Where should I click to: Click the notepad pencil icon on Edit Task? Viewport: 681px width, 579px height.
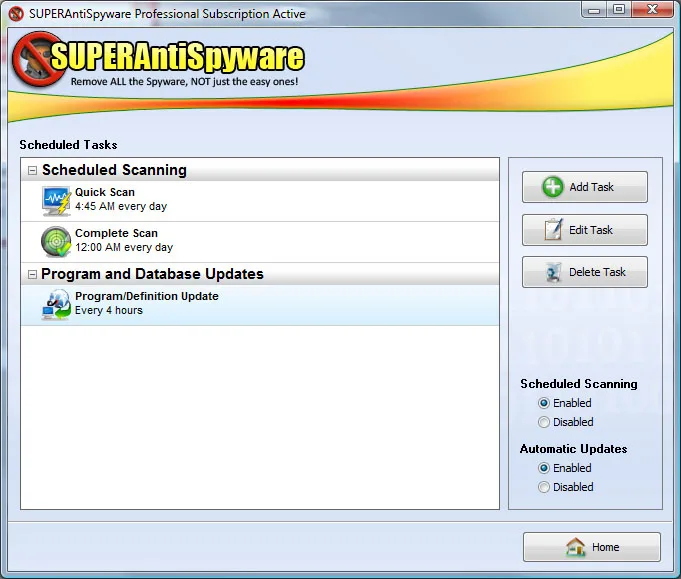click(553, 229)
